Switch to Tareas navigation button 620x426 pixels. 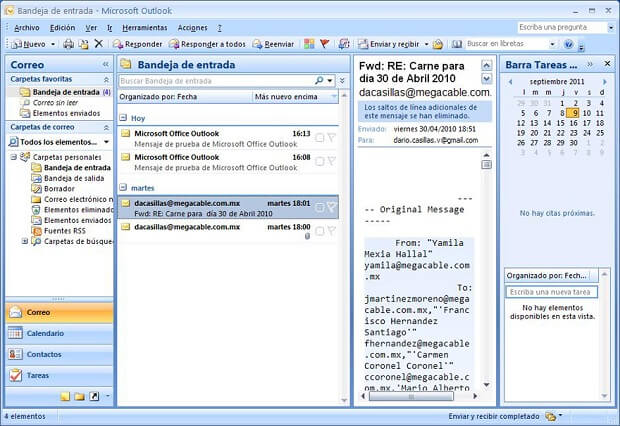coord(59,375)
